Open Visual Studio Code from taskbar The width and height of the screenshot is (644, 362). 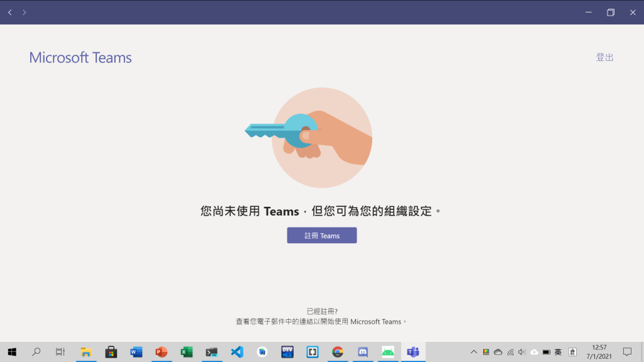coord(237,352)
